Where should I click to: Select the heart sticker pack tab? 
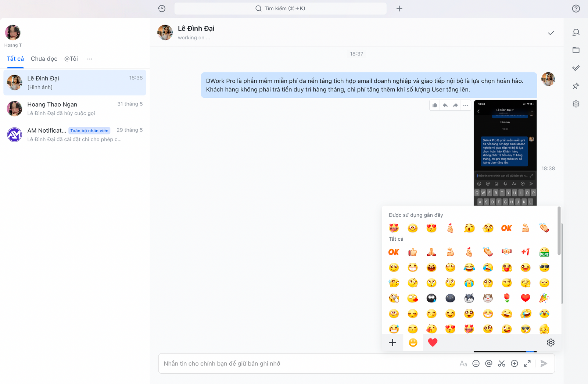click(433, 342)
